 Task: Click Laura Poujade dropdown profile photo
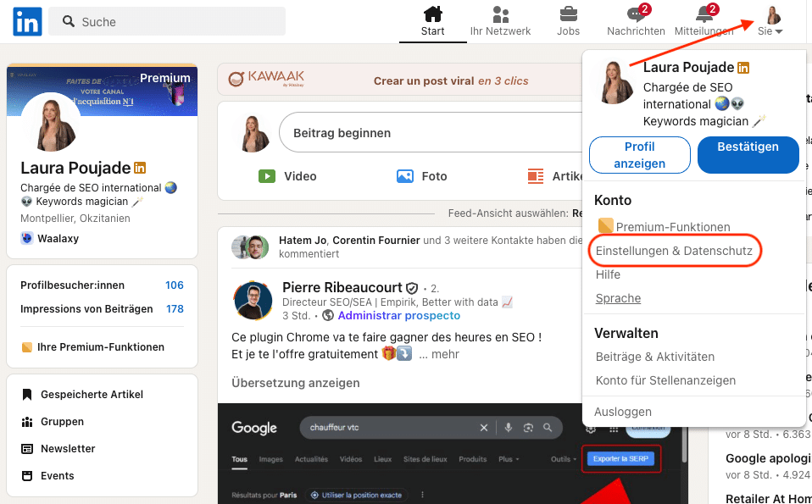coord(615,82)
